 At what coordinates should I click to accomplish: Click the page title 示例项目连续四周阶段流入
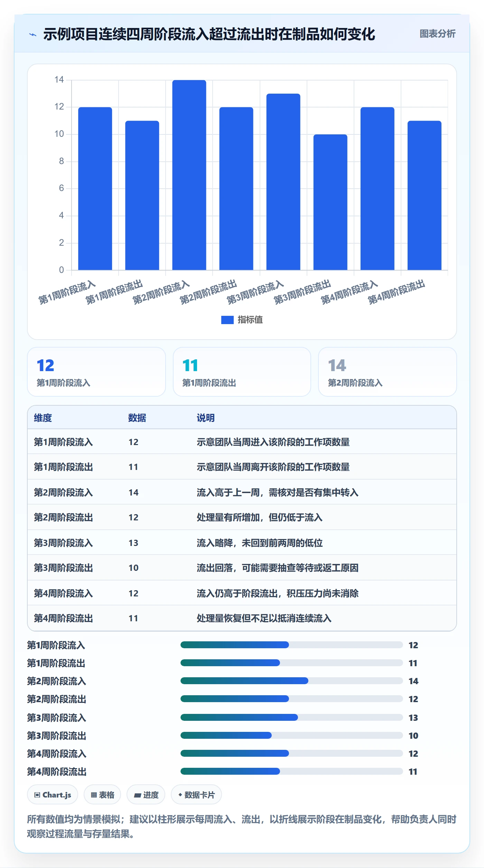[x=209, y=34]
